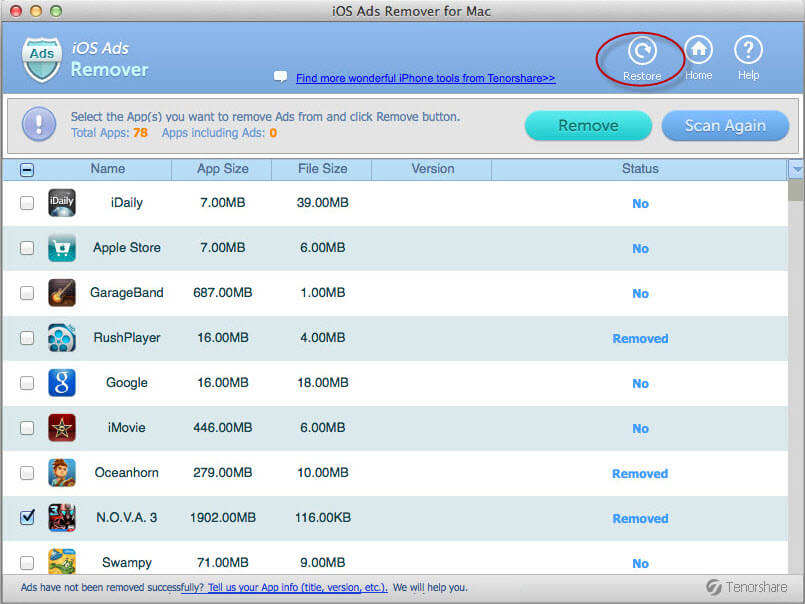Click No status for Swampy
Viewport: 805px width, 604px height.
[640, 564]
